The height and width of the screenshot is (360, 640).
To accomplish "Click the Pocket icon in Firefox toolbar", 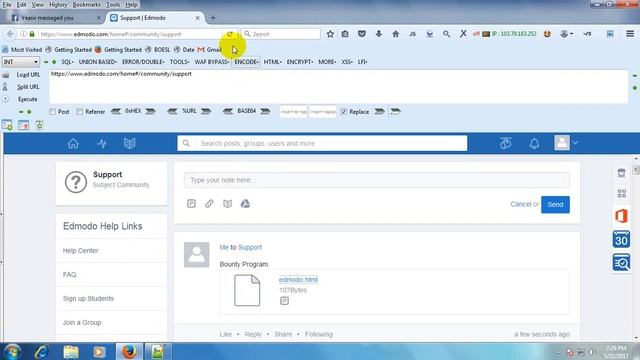I will point(362,34).
